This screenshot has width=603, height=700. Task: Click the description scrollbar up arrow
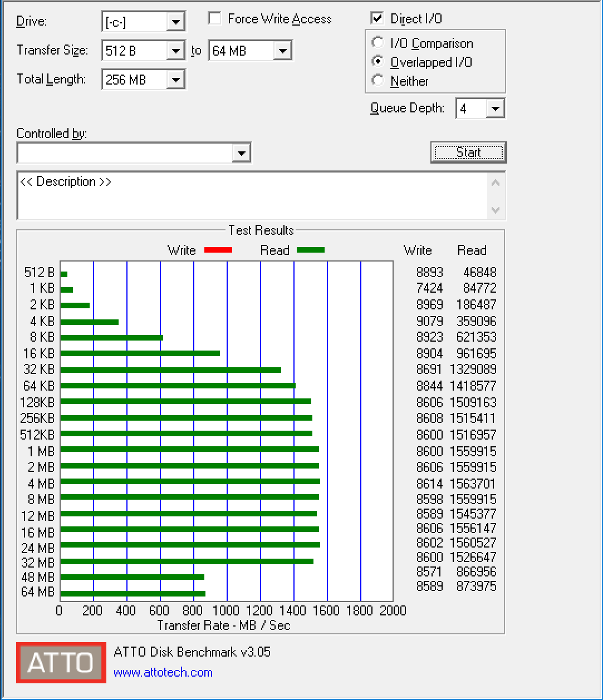496,183
